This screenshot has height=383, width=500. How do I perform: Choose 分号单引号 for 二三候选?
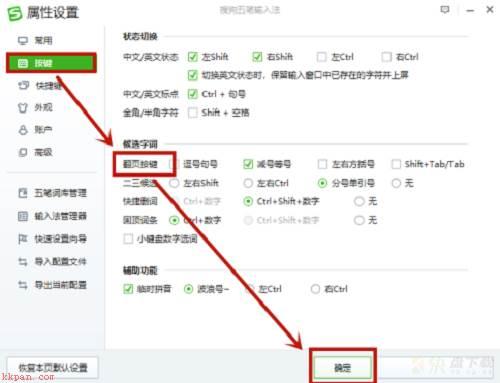click(x=322, y=183)
